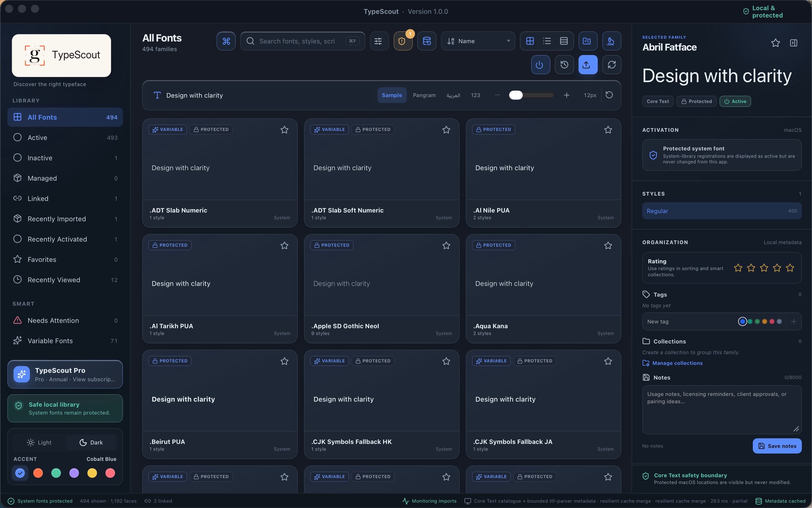Star the .Apple SD Gothic NeoI card

coord(446,246)
